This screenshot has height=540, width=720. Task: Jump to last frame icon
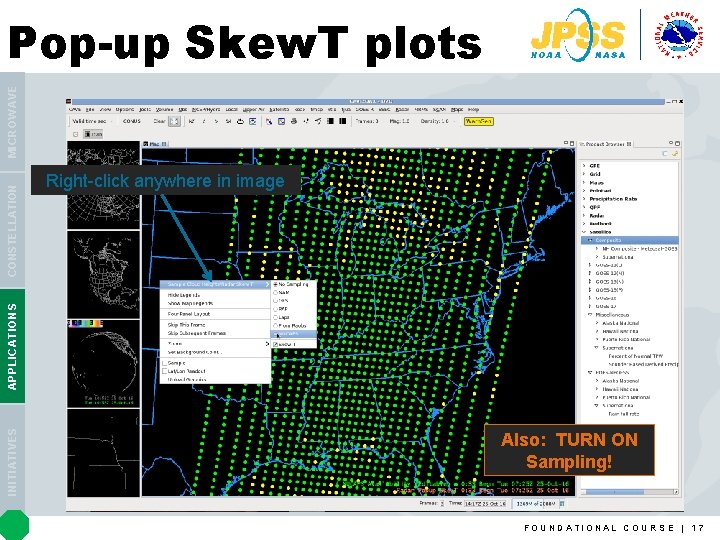click(228, 121)
